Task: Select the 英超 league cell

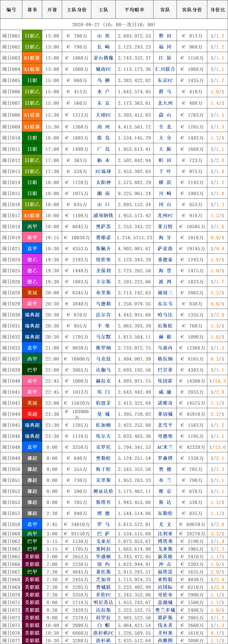Action: (32, 414)
